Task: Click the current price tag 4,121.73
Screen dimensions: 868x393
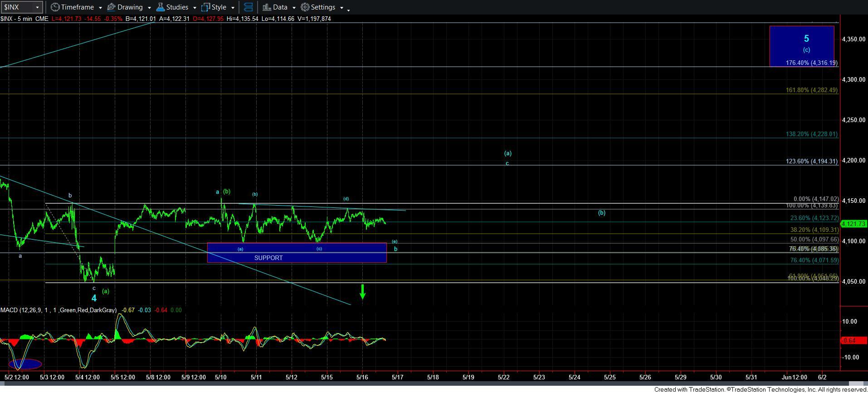Action: click(854, 224)
